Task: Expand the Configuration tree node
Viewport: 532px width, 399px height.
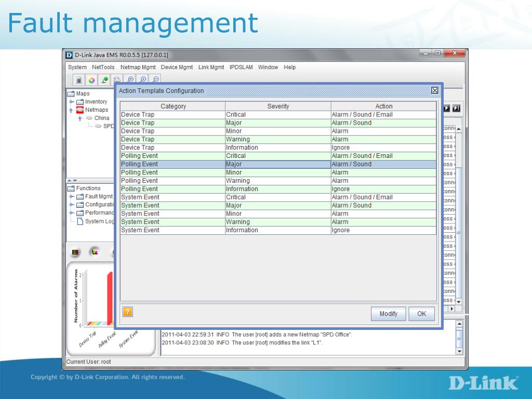Action: (x=71, y=205)
